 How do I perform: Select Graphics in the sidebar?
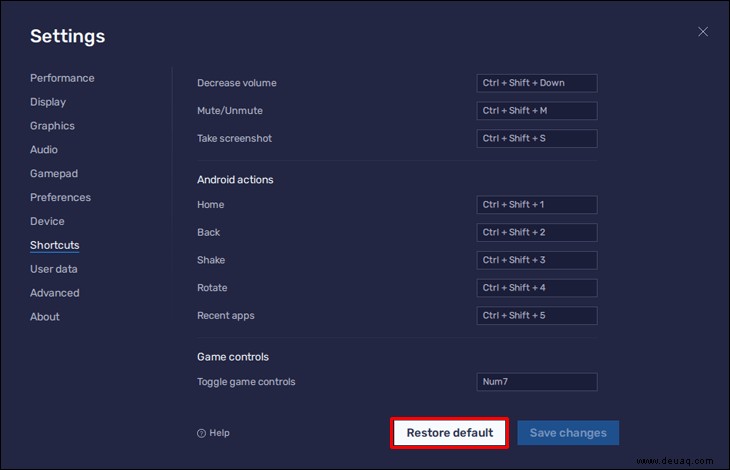[x=52, y=126]
